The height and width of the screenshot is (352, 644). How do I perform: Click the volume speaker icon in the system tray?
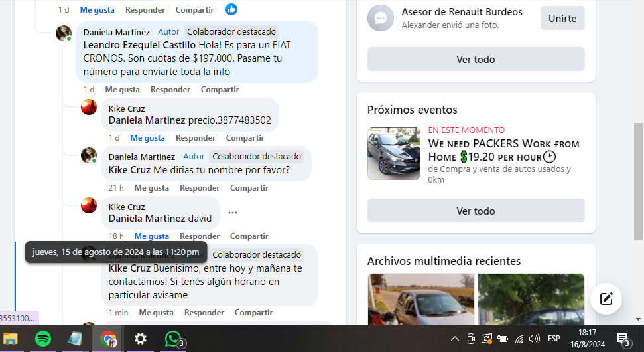coord(534,339)
